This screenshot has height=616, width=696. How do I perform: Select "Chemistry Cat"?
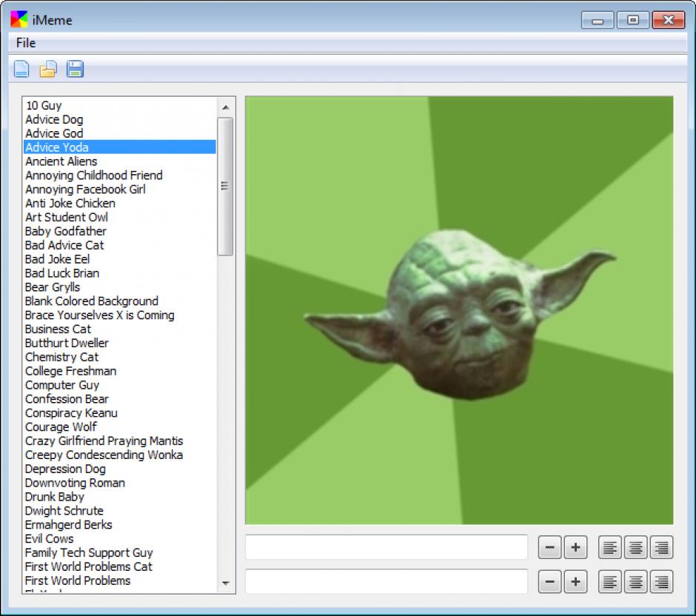pyautogui.click(x=120, y=357)
